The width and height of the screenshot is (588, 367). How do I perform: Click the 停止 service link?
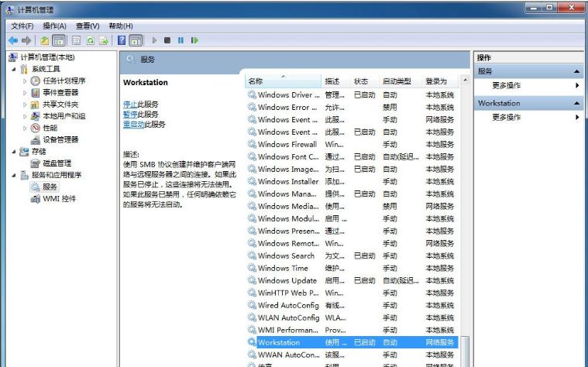pyautogui.click(x=130, y=105)
